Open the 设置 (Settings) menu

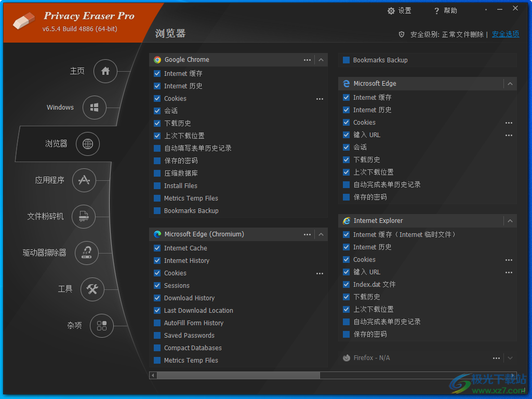[x=399, y=10]
